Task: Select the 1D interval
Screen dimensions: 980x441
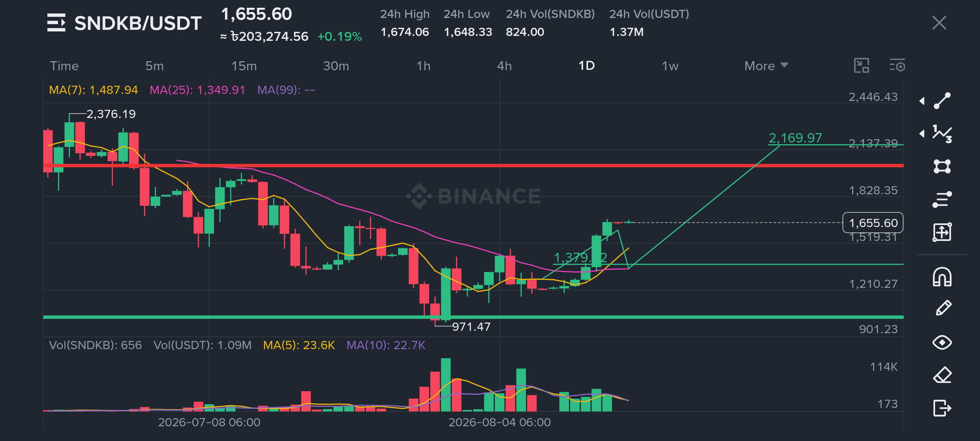Action: coord(586,66)
